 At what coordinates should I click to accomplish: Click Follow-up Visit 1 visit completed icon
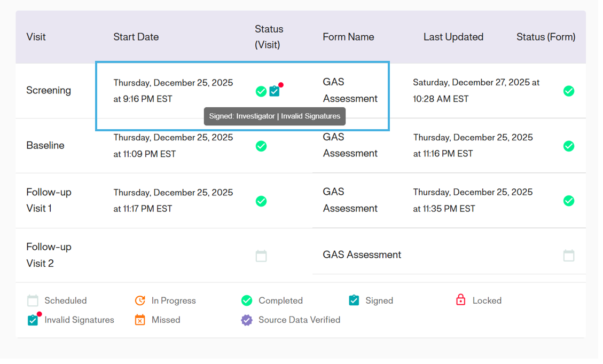pyautogui.click(x=261, y=201)
